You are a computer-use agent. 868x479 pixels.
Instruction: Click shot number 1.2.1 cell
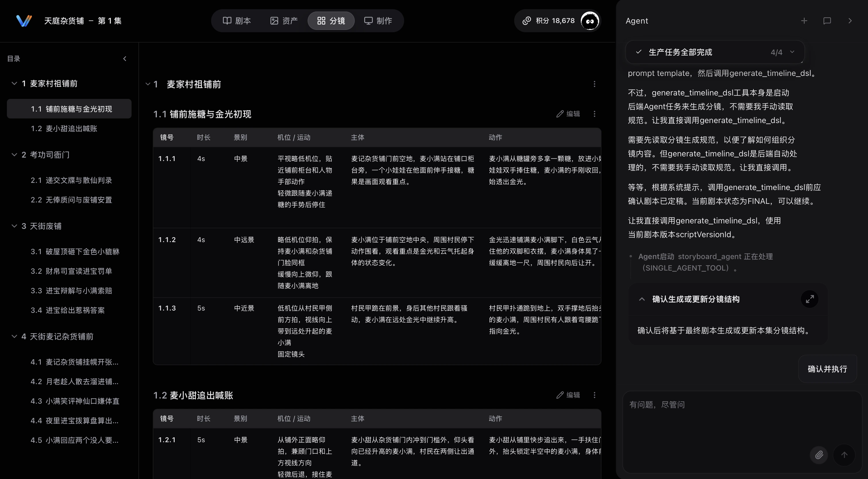(167, 440)
